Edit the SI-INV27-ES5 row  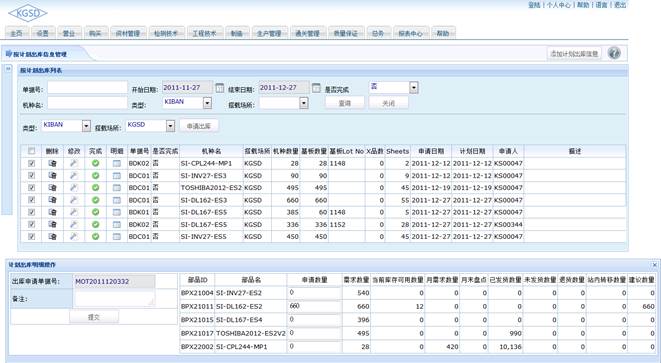coord(74,237)
